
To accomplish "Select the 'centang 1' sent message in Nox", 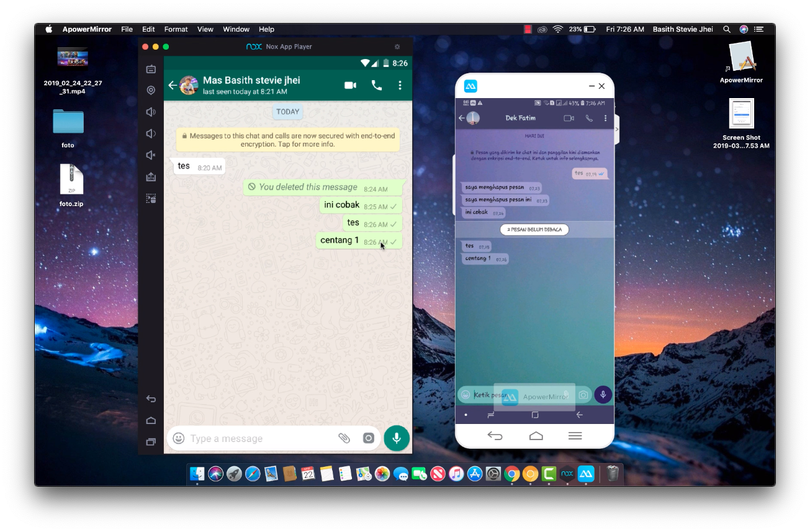I will (359, 241).
